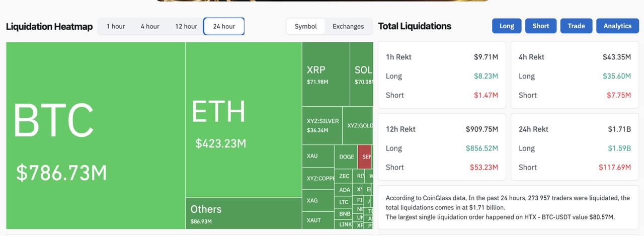
Task: Click the Long button
Action: (x=507, y=26)
